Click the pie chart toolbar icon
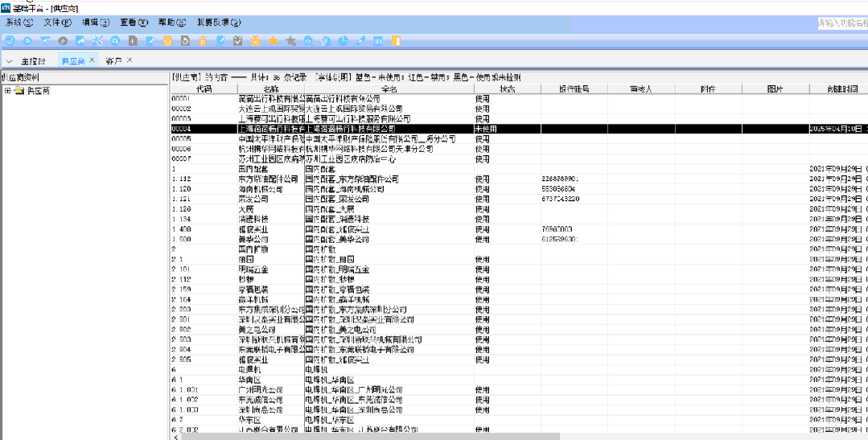The width and height of the screenshot is (868, 440). pyautogui.click(x=343, y=40)
